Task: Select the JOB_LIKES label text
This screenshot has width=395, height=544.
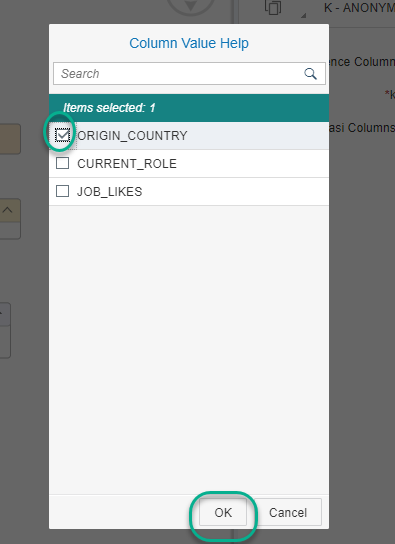Action: 110,192
